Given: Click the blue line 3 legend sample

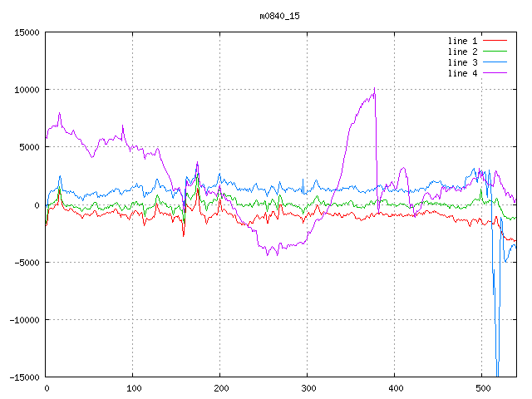Looking at the screenshot, I should 495,62.
